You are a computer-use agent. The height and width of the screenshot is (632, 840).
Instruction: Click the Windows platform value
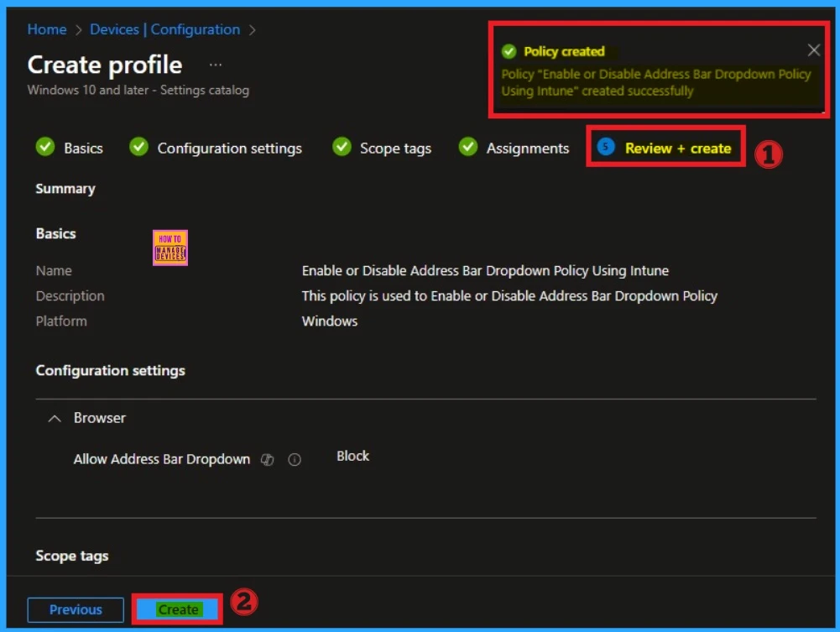tap(330, 321)
